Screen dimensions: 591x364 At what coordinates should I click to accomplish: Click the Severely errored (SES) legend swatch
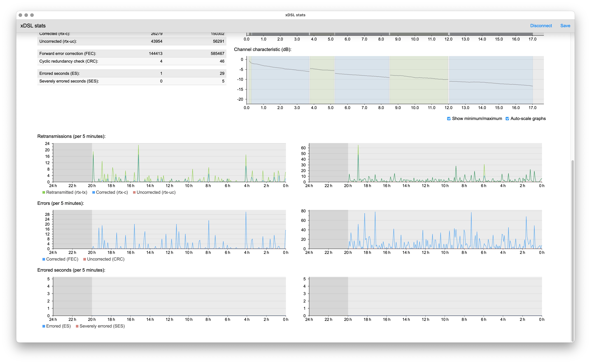77,326
